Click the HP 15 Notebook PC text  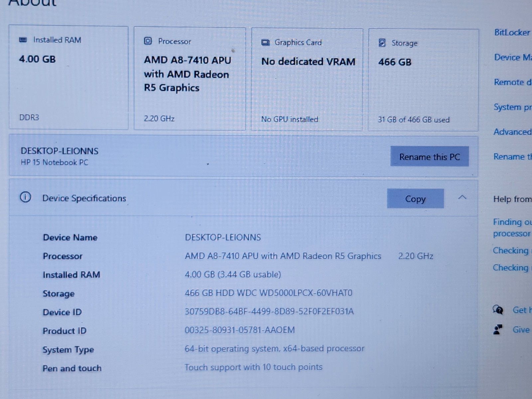click(55, 163)
